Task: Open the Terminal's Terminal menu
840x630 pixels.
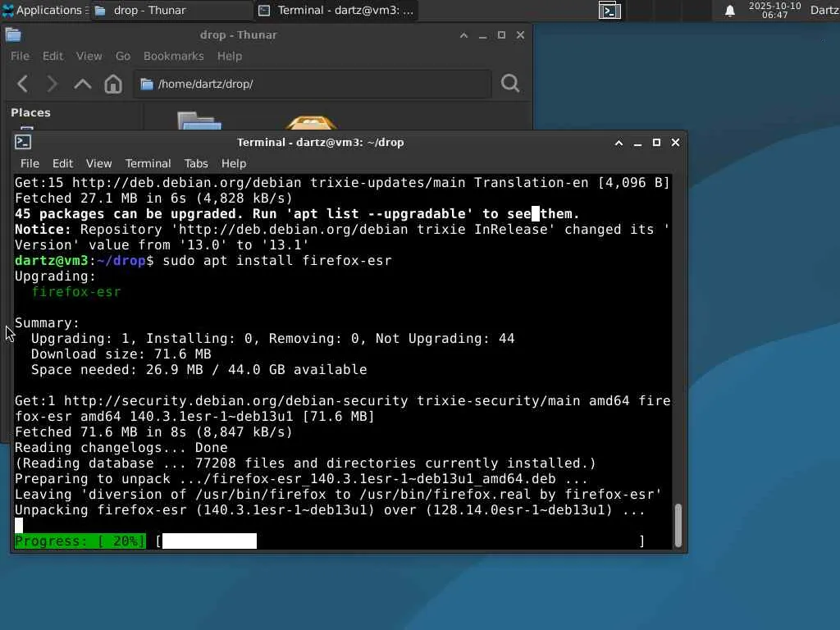Action: pos(148,163)
